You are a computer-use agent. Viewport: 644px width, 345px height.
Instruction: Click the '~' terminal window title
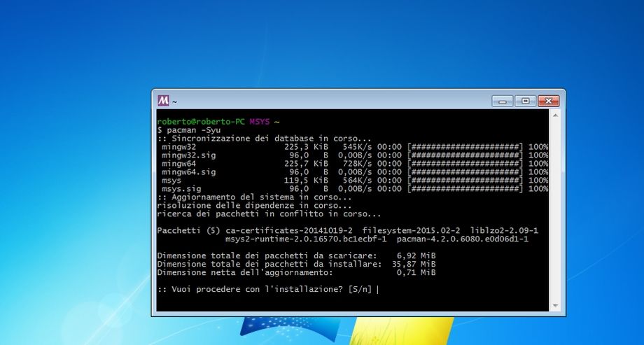(174, 101)
